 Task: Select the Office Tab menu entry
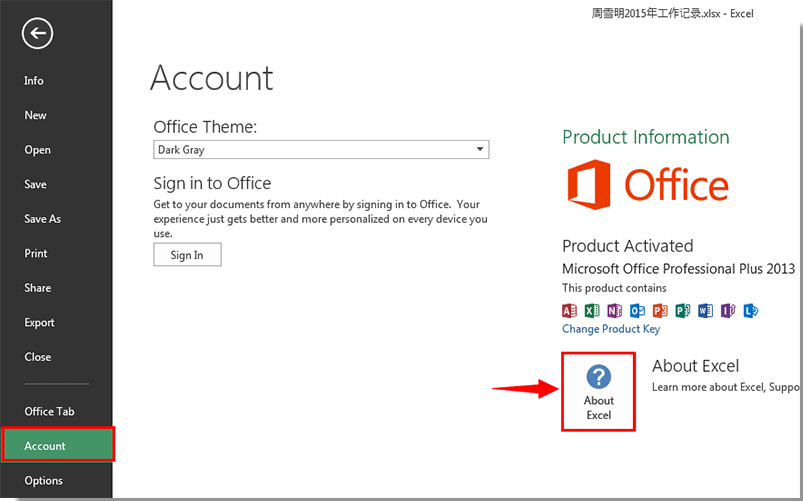pyautogui.click(x=50, y=412)
